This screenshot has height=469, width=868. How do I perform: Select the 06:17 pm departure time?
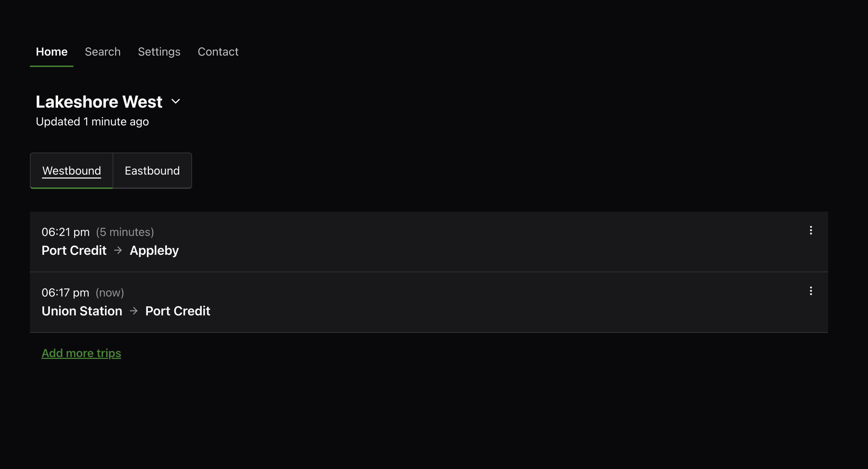(x=66, y=293)
